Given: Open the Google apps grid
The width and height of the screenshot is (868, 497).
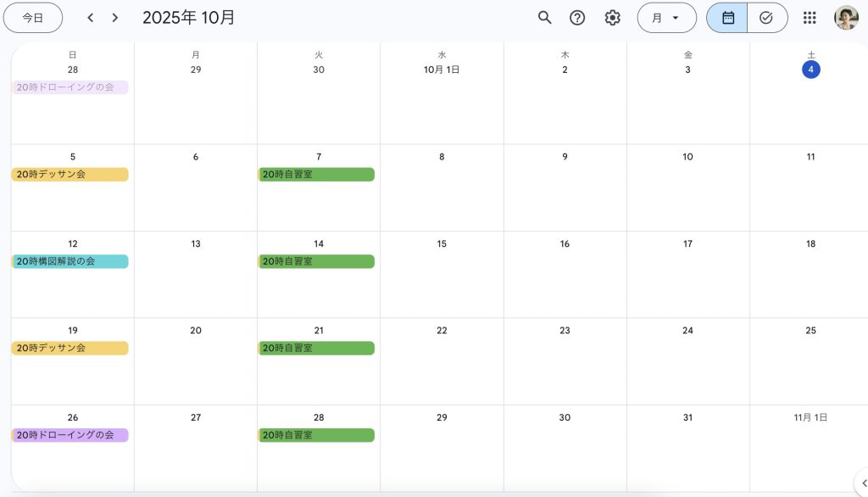Looking at the screenshot, I should point(810,18).
